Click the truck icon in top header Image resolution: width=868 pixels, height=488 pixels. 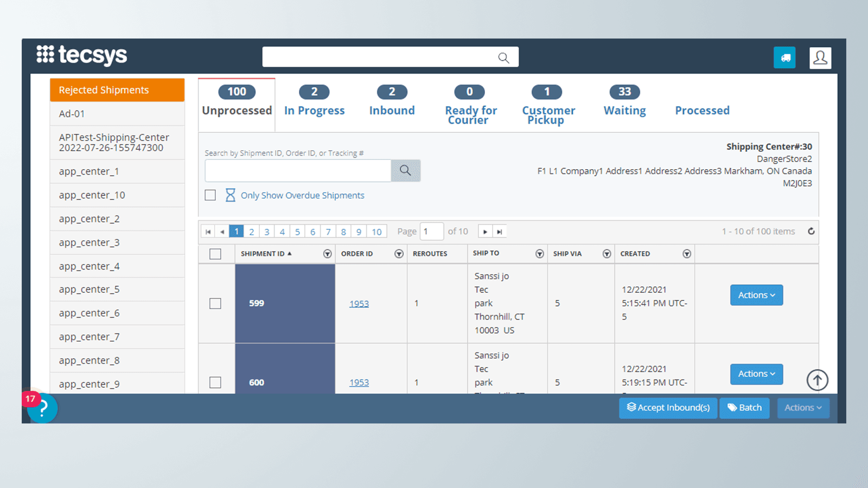point(784,57)
